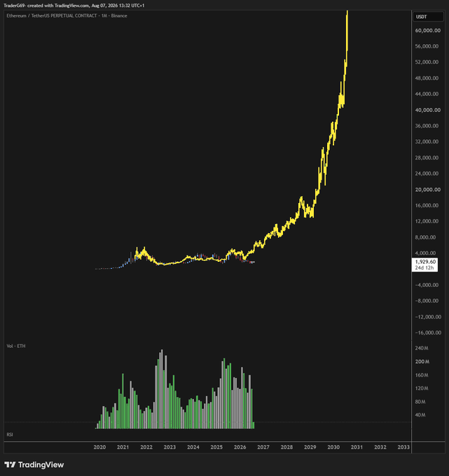Click the 2028 label on the time axis
This screenshot has width=449, height=476.
[286, 447]
